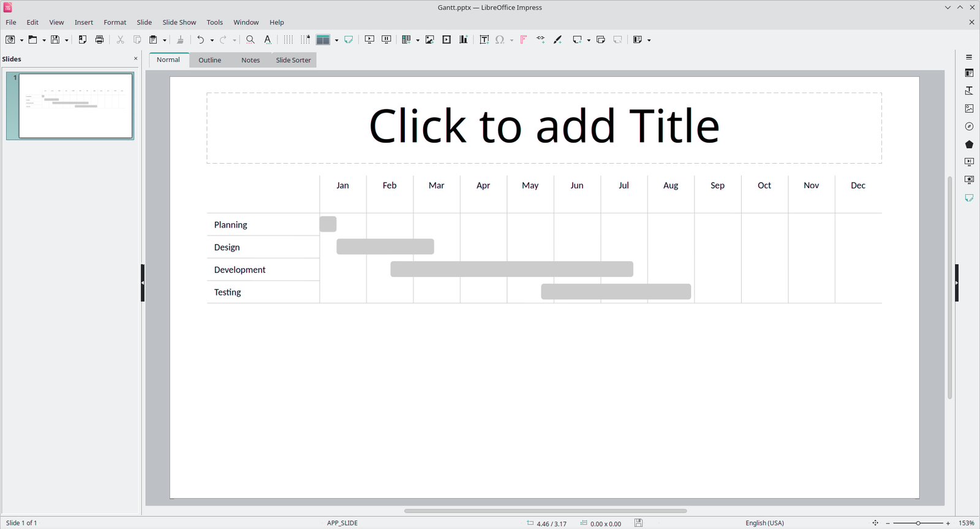Open sidebar Navigator compass icon

click(x=969, y=126)
